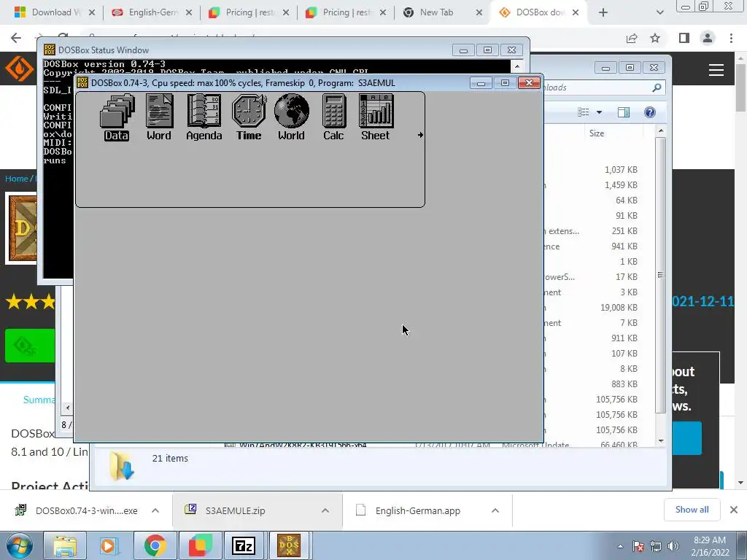Expand English-German.app download options

495,510
